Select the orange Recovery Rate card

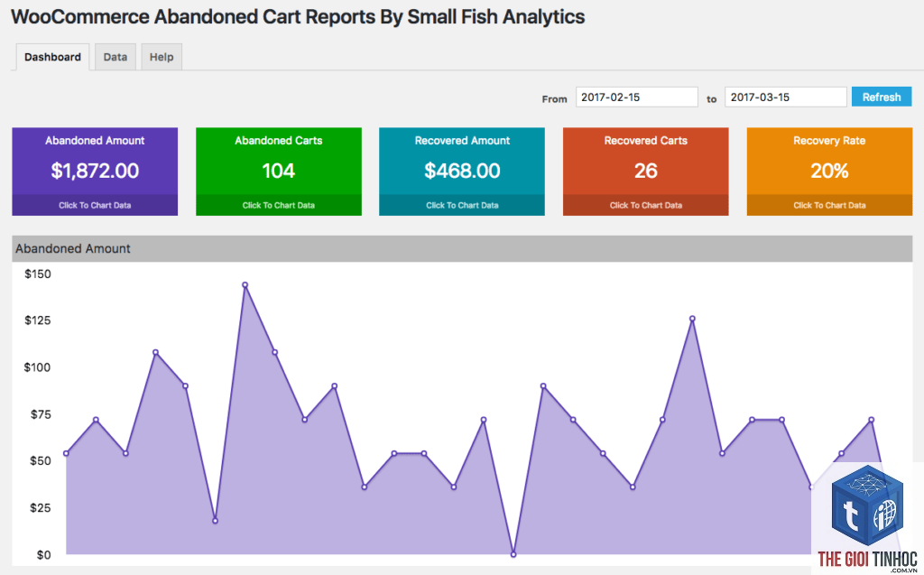(830, 172)
